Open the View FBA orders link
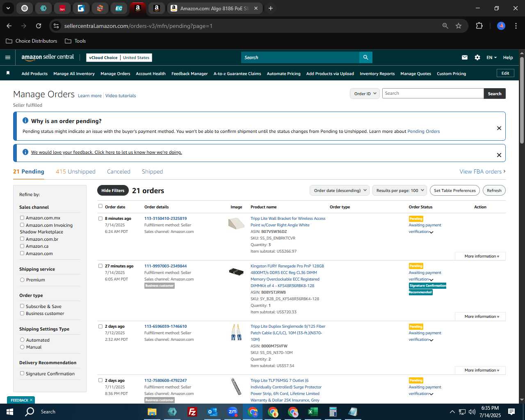Image resolution: width=525 pixels, height=420 pixels. (482, 171)
